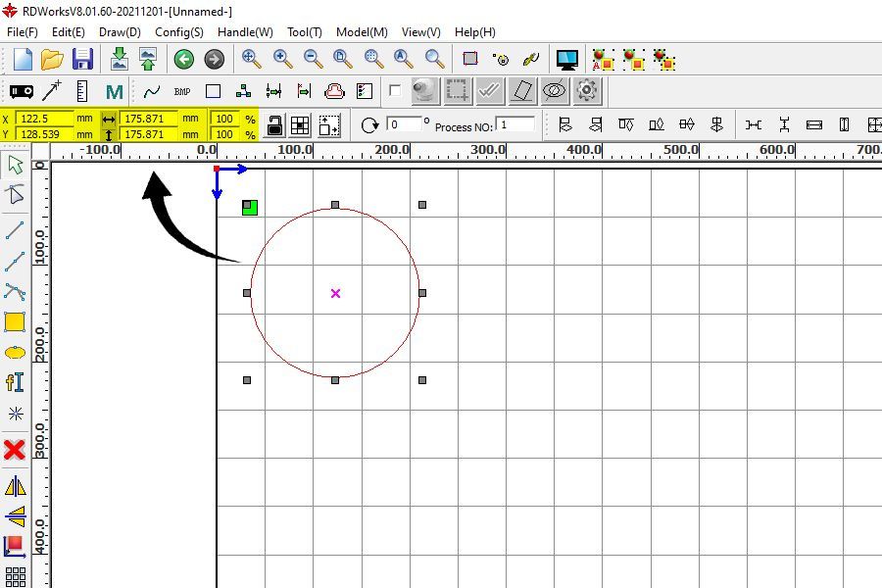This screenshot has width=882, height=588.
Task: Open an existing file with the folder icon
Action: point(52,59)
